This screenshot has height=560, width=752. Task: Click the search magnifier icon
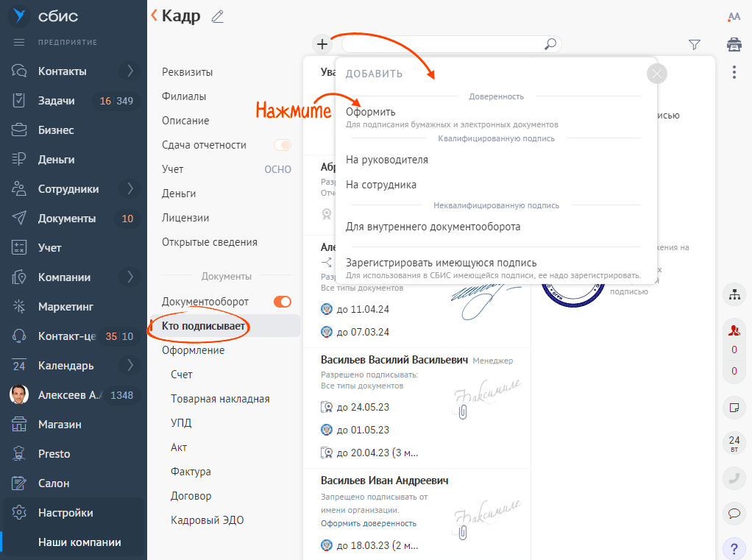[550, 44]
